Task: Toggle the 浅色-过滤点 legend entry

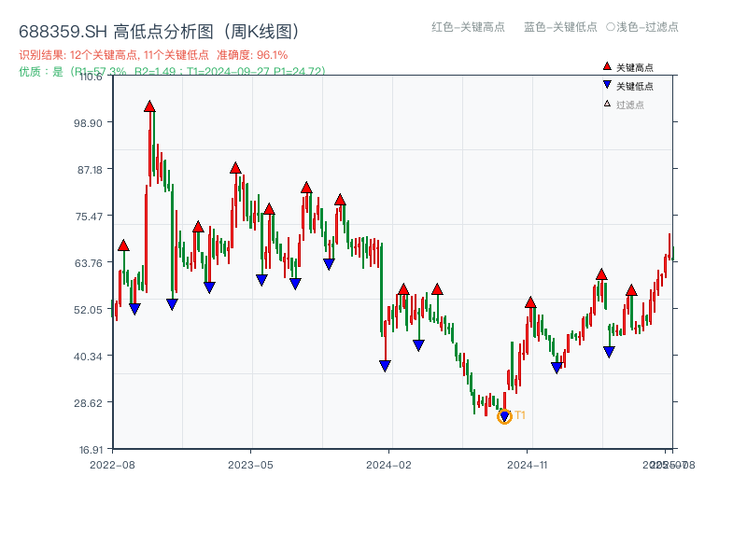Action: (640, 27)
